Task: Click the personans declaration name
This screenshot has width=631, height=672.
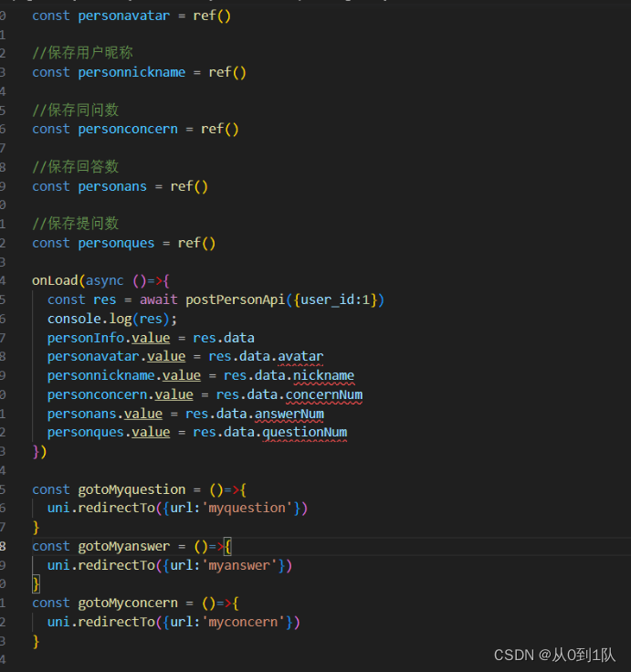Action: [x=112, y=186]
